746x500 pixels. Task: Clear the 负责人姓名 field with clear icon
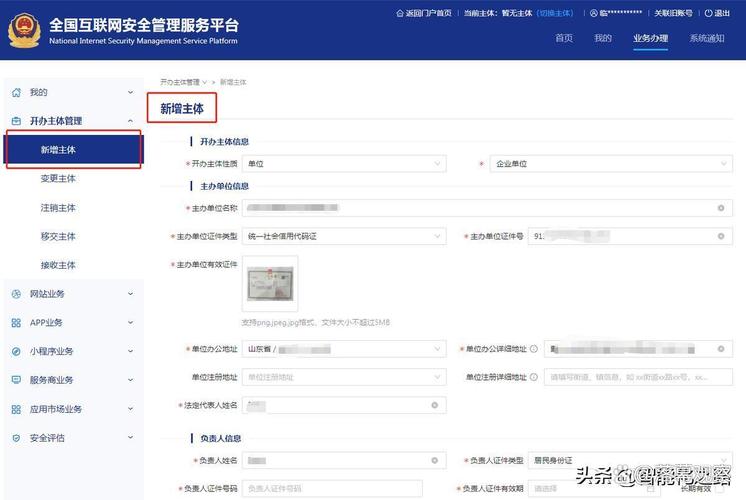point(434,461)
